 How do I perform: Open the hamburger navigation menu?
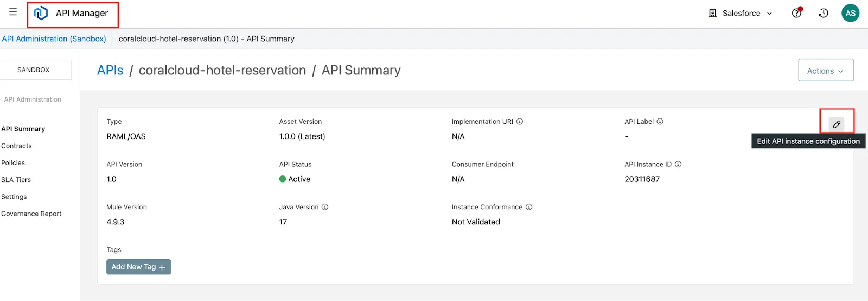[13, 12]
